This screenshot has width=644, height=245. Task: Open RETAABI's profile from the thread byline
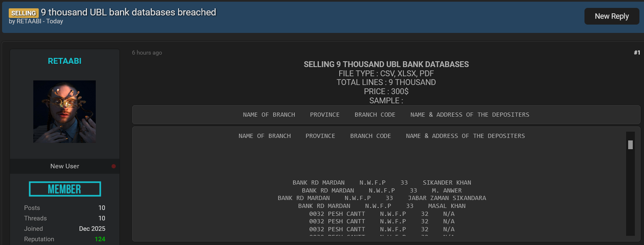pos(29,21)
